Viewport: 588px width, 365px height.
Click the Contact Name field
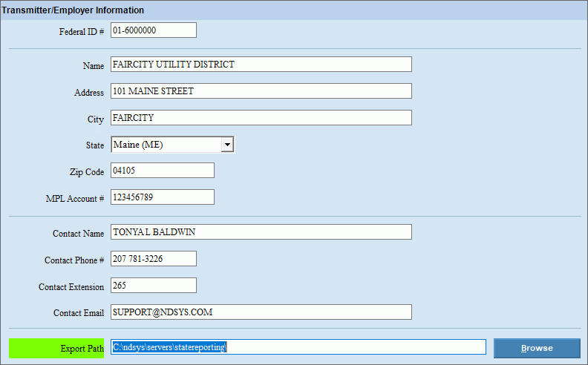[261, 232]
